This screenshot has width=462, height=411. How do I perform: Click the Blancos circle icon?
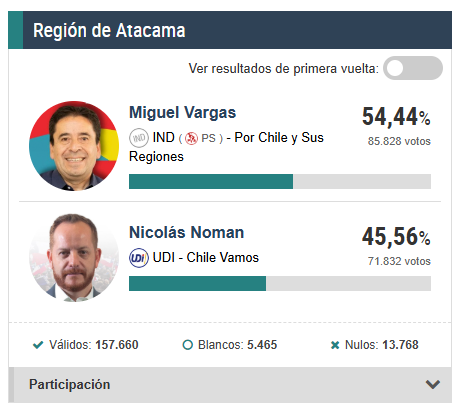point(188,345)
